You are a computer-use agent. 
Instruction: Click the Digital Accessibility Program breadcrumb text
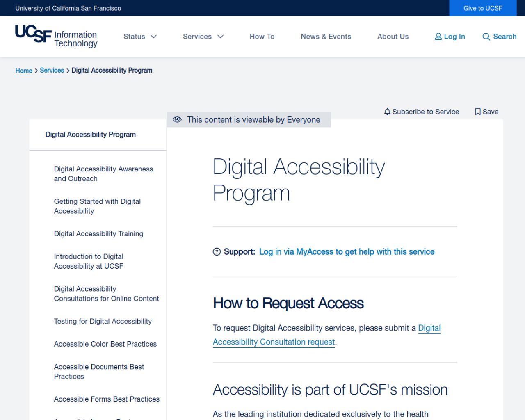coord(112,71)
